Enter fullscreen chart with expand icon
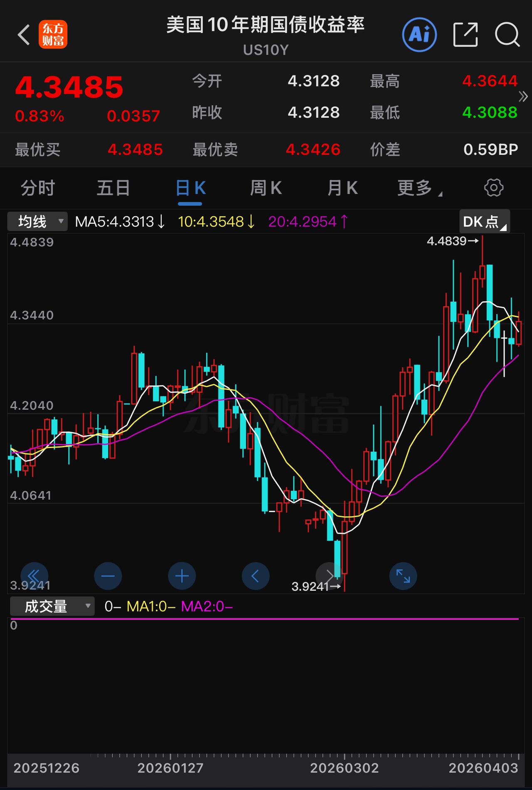 [403, 576]
